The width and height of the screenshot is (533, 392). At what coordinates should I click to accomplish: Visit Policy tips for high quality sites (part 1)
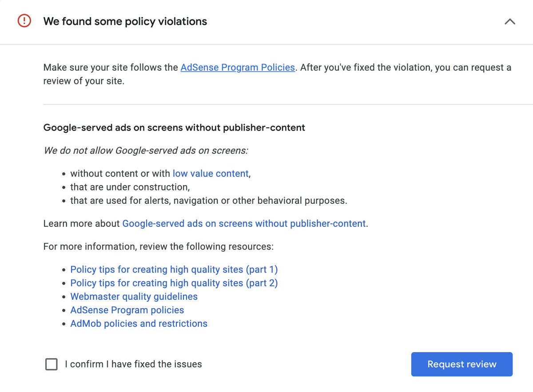[x=174, y=269]
